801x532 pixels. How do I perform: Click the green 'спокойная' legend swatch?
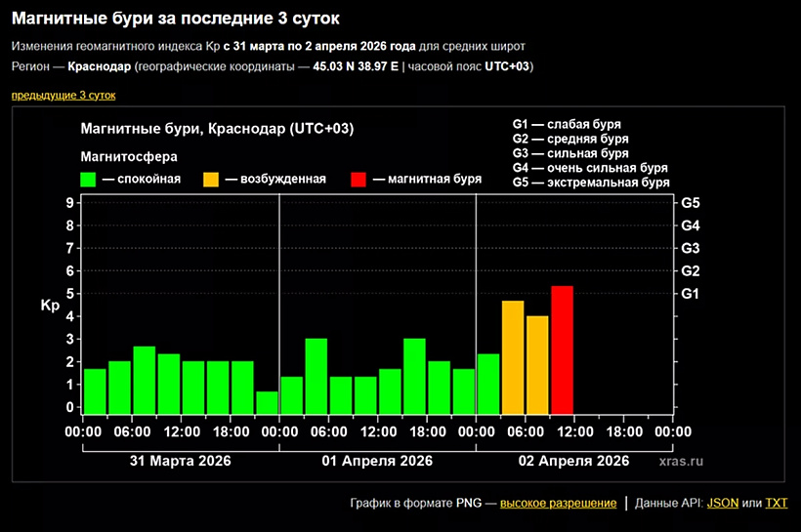point(89,180)
